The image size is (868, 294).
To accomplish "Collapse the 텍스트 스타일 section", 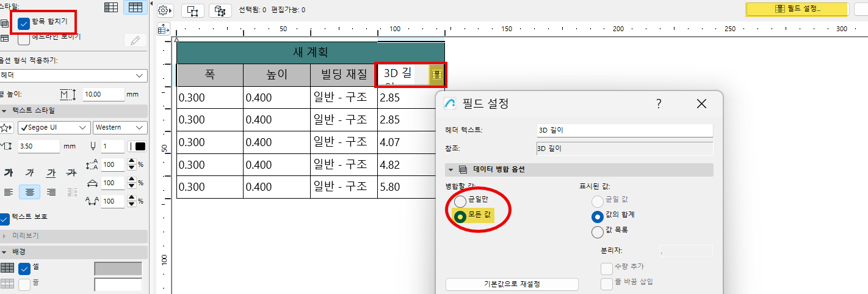I will pyautogui.click(x=5, y=111).
